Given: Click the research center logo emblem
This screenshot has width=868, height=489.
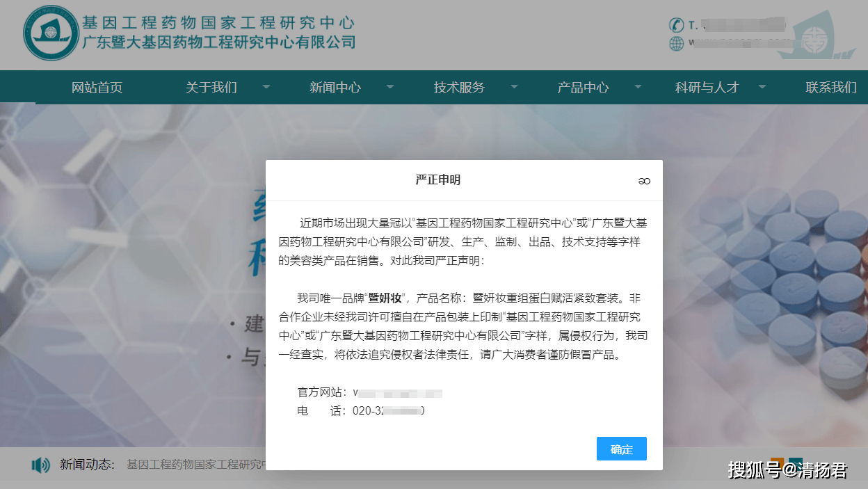Looking at the screenshot, I should tap(50, 33).
